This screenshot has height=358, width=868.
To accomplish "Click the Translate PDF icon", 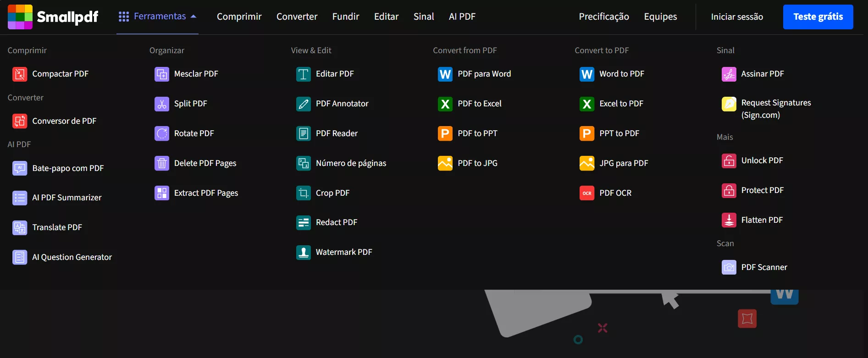I will (x=20, y=228).
